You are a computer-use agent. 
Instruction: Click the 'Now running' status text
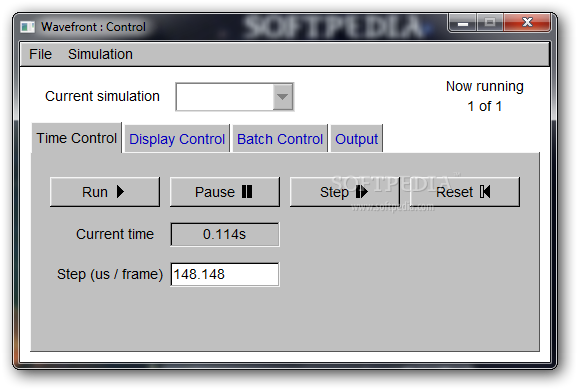click(x=485, y=86)
